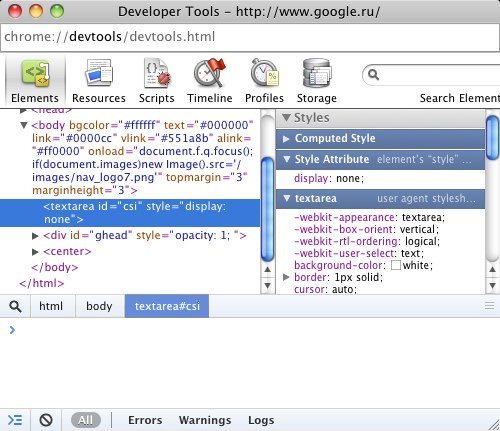
Task: Select the html breadcrumb
Action: pos(51,306)
